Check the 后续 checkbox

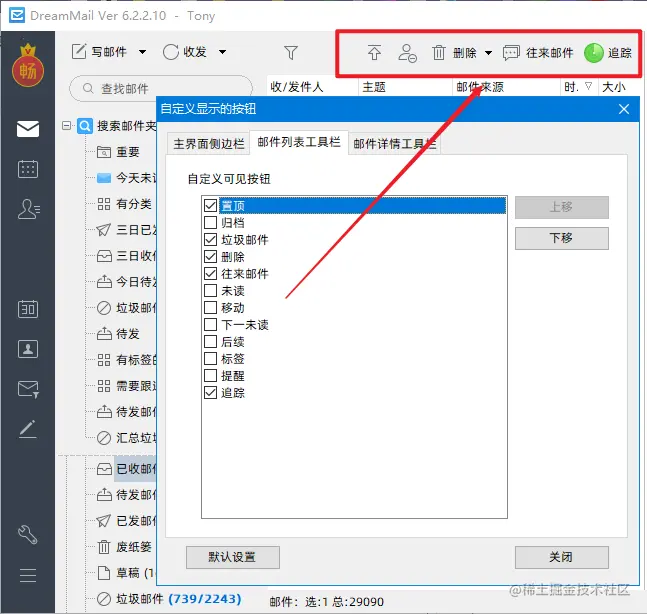(x=210, y=342)
